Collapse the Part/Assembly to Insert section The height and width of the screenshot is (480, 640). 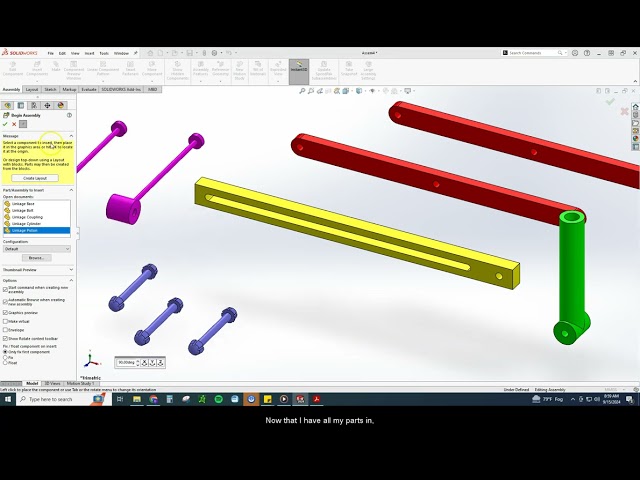click(71, 190)
